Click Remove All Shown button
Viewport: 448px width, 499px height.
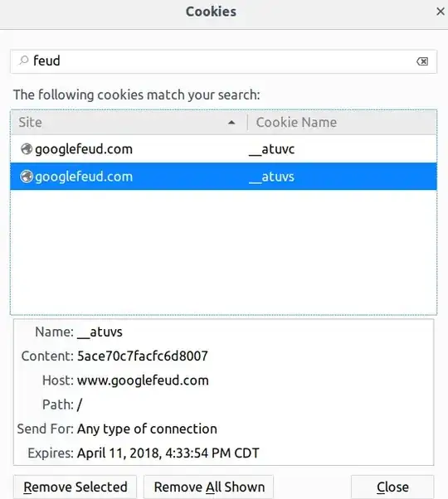pos(209,487)
